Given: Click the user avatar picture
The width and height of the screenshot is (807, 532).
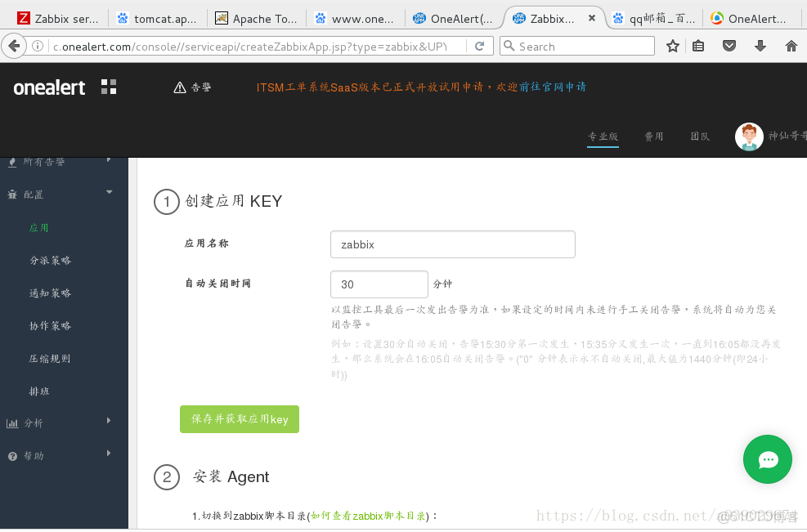Looking at the screenshot, I should (x=749, y=136).
